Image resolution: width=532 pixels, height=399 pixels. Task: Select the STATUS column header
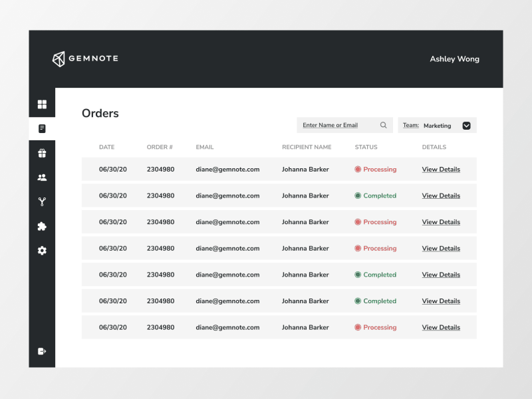click(366, 147)
